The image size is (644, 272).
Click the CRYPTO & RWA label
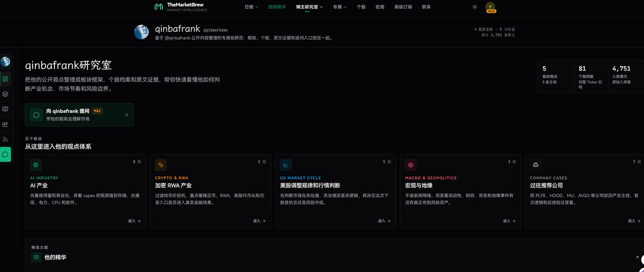tap(172, 178)
